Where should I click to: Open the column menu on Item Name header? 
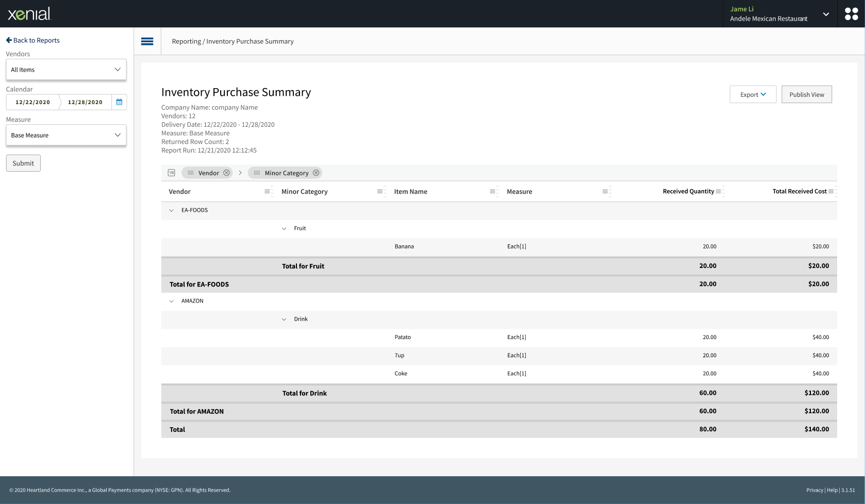click(x=494, y=191)
